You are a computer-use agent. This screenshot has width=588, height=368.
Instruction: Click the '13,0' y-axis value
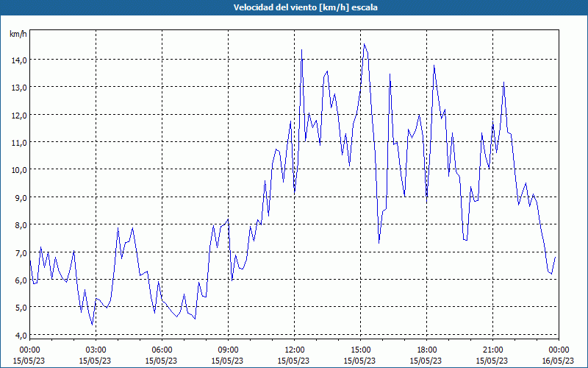(x=18, y=88)
